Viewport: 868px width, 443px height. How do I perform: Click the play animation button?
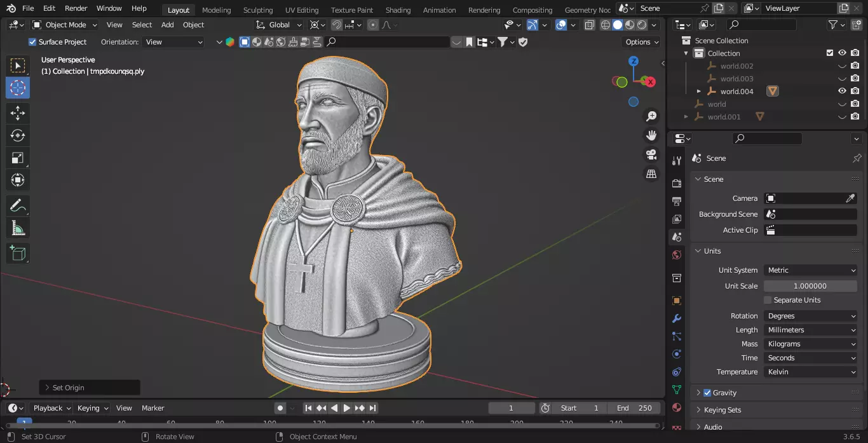(x=347, y=408)
